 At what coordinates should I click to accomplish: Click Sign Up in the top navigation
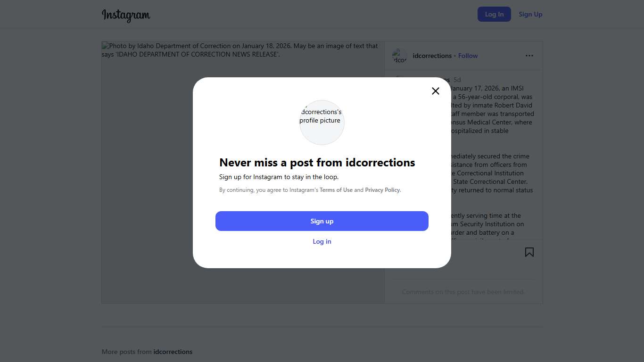(530, 14)
